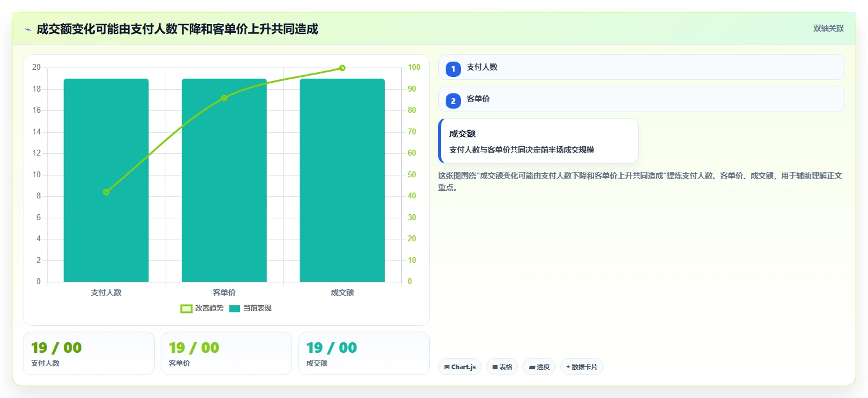Screen dimensions: 868x398
Task: Click the Chart.js tag
Action: pos(459,367)
